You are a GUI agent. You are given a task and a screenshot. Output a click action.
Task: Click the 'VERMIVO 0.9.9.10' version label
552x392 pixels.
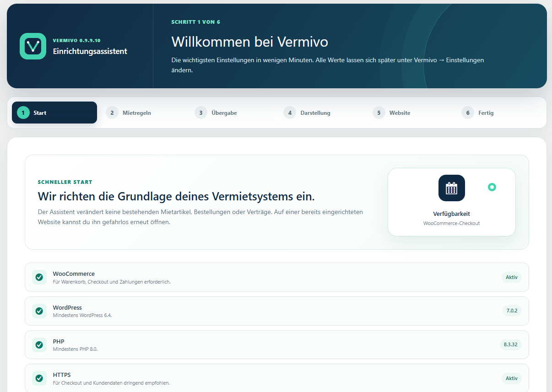point(76,40)
